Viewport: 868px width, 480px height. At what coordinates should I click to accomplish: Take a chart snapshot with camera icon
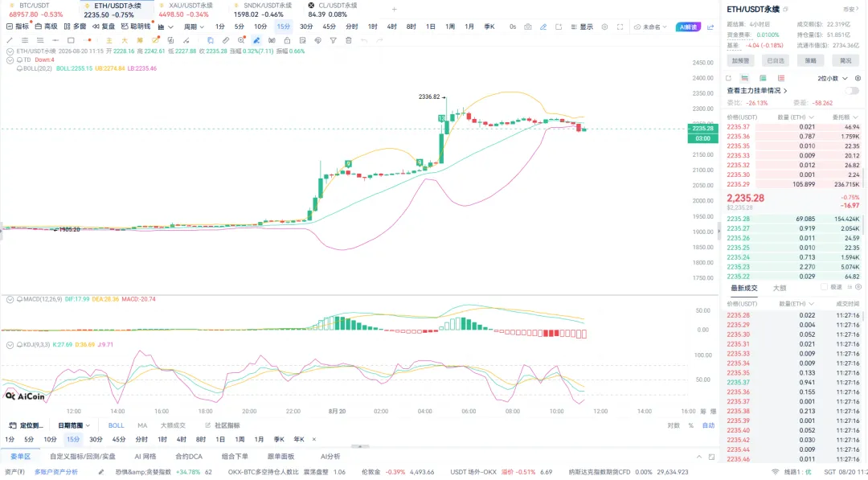[528, 27]
